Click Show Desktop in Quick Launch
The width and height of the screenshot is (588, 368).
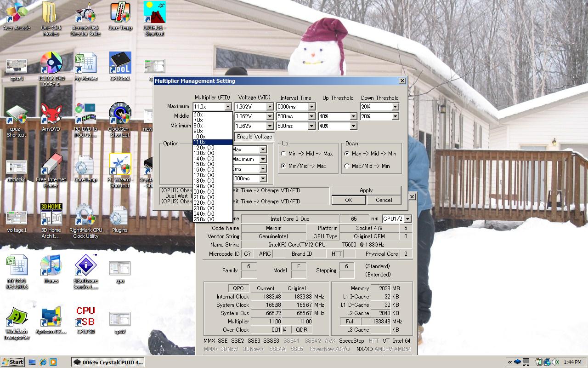33,362
